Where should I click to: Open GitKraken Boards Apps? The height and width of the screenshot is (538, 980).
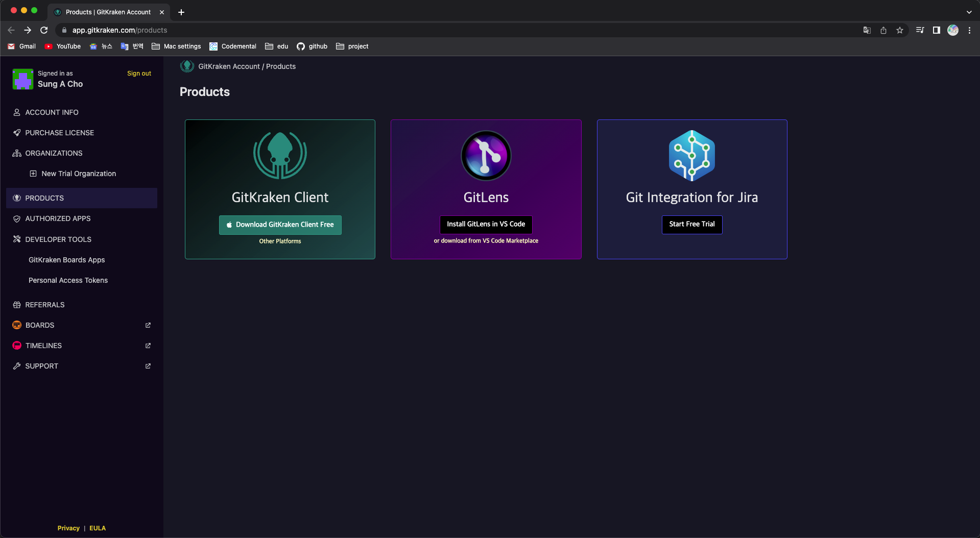coord(67,260)
